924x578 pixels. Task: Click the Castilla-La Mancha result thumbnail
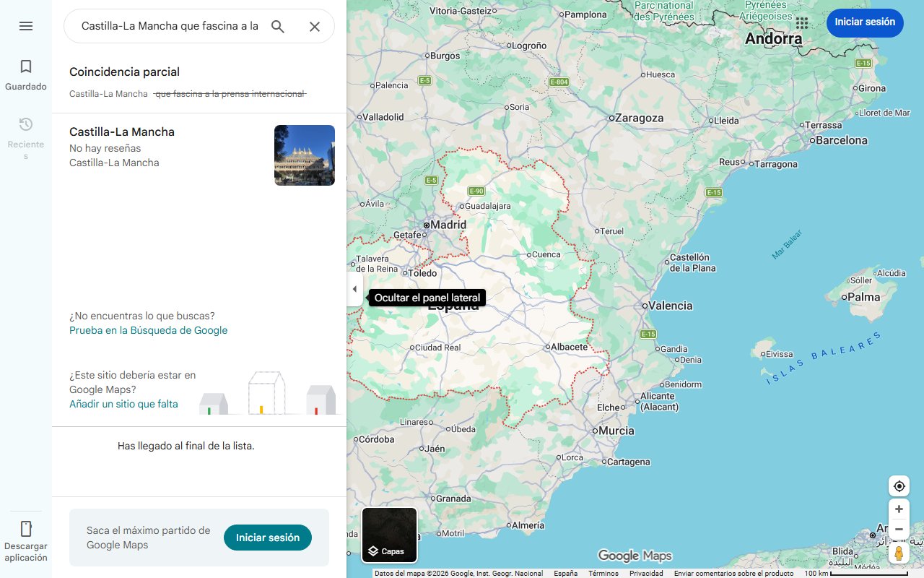304,155
